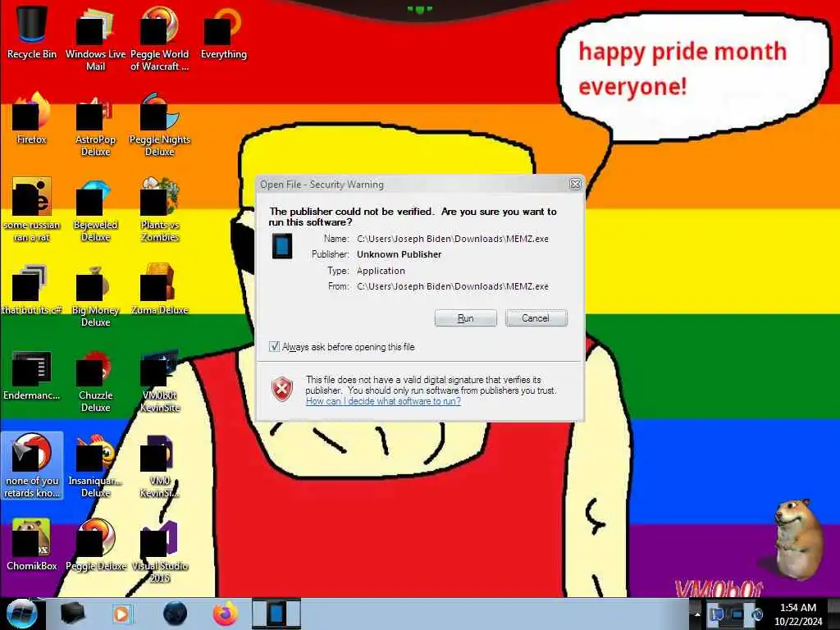Open the Windows Start menu orb
This screenshot has height=630, width=840.
pos(21,614)
